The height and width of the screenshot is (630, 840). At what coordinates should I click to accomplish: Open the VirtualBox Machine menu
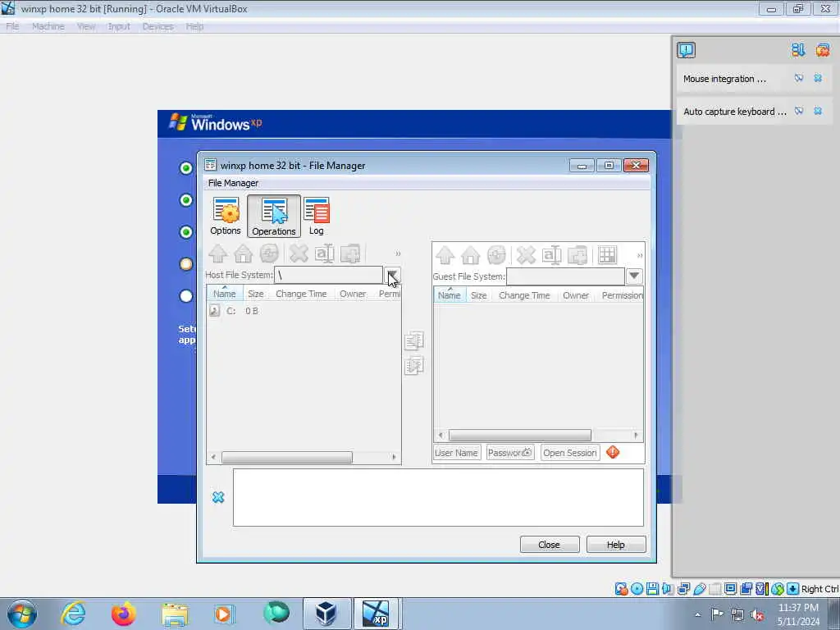tap(48, 26)
